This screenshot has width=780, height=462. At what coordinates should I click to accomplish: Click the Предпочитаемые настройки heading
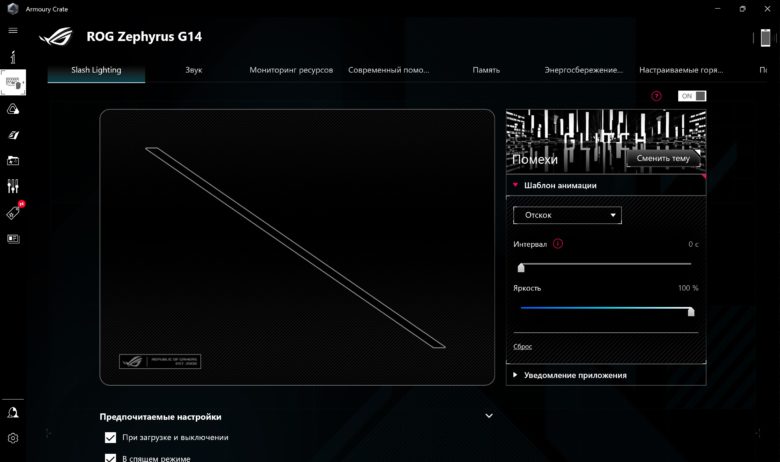pos(160,417)
